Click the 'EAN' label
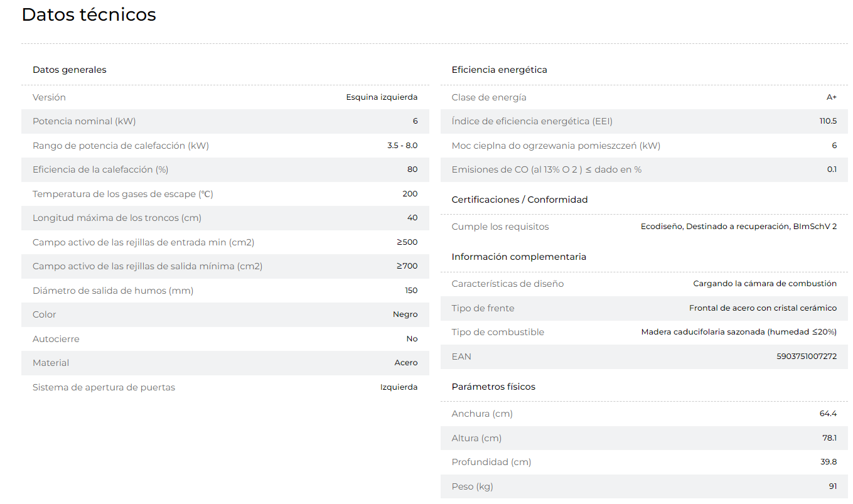Viewport: 853px width, 504px height. coord(461,357)
